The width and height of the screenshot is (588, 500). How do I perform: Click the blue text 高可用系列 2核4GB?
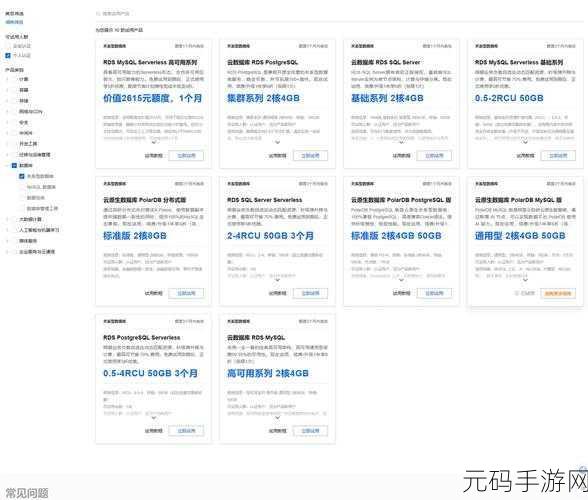[268, 373]
